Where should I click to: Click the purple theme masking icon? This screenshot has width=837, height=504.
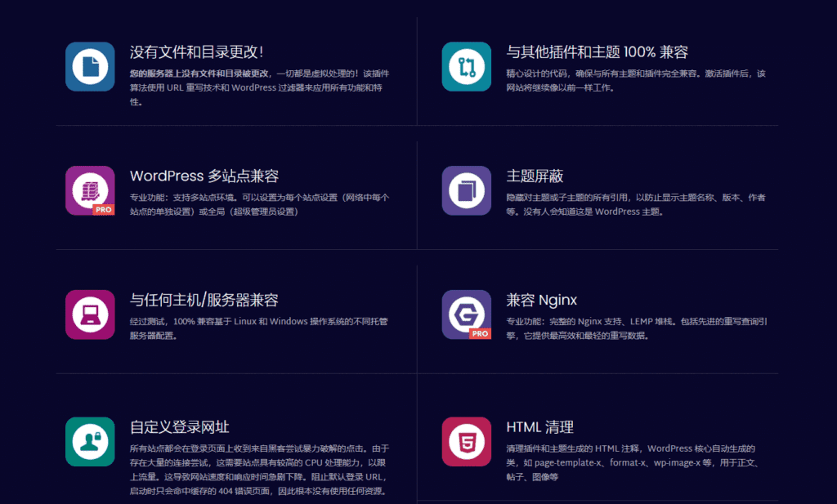[467, 190]
